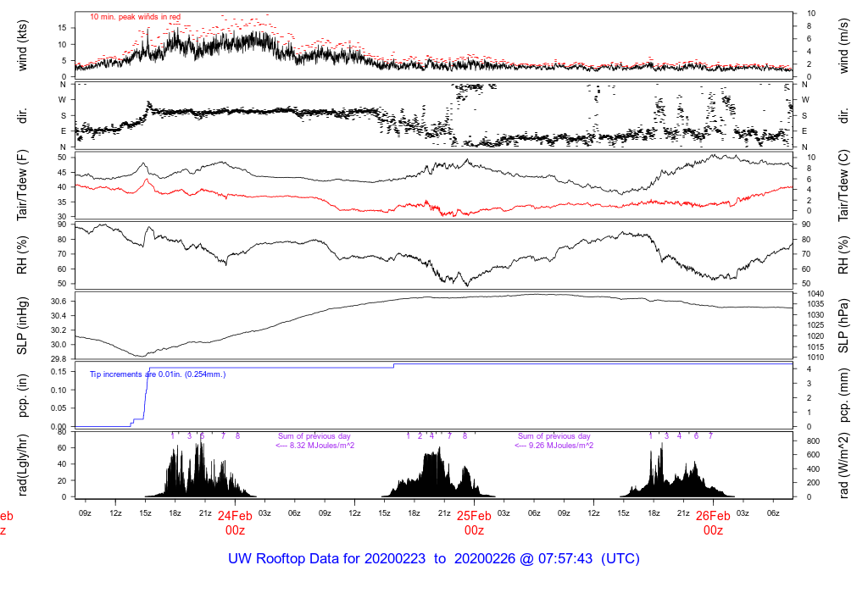Click the "wind (kts)" axis label
868x593 pixels.
pos(22,46)
